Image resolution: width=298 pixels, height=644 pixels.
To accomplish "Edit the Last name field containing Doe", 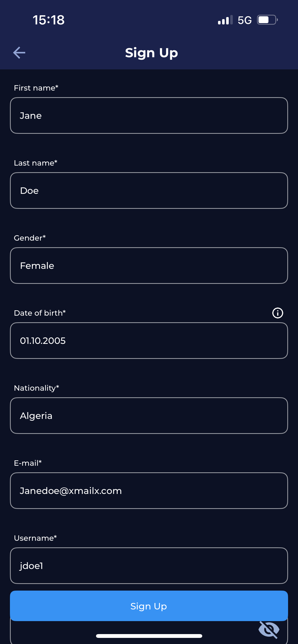I will coord(149,191).
